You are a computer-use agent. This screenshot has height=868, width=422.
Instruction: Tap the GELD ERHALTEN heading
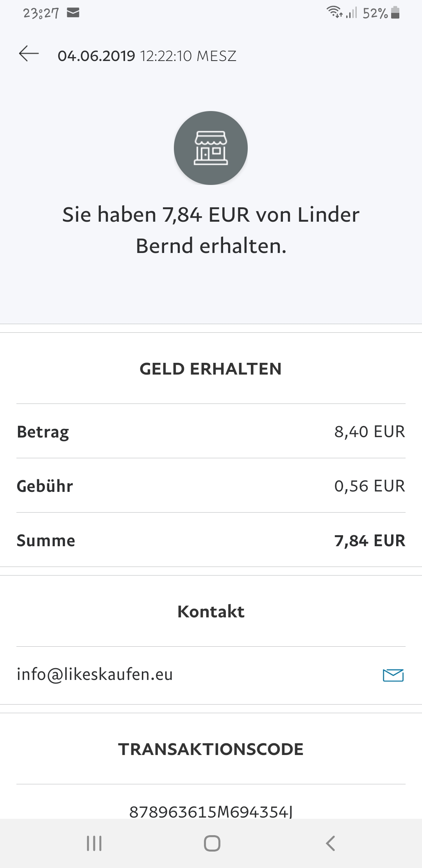coord(211,369)
